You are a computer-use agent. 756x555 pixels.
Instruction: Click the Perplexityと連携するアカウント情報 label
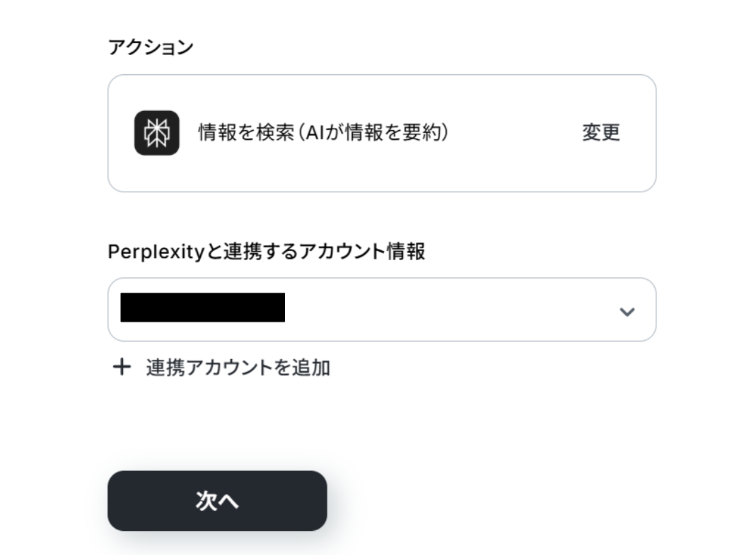coord(267,252)
